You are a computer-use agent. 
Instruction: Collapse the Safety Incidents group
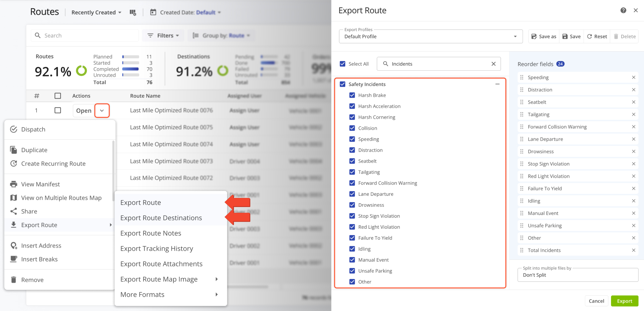pos(497,84)
